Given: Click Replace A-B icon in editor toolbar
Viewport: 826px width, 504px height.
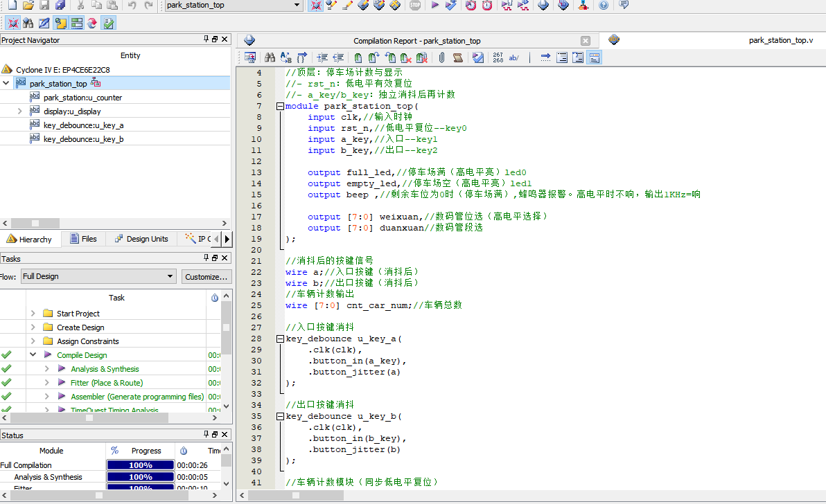Looking at the screenshot, I should [286, 58].
